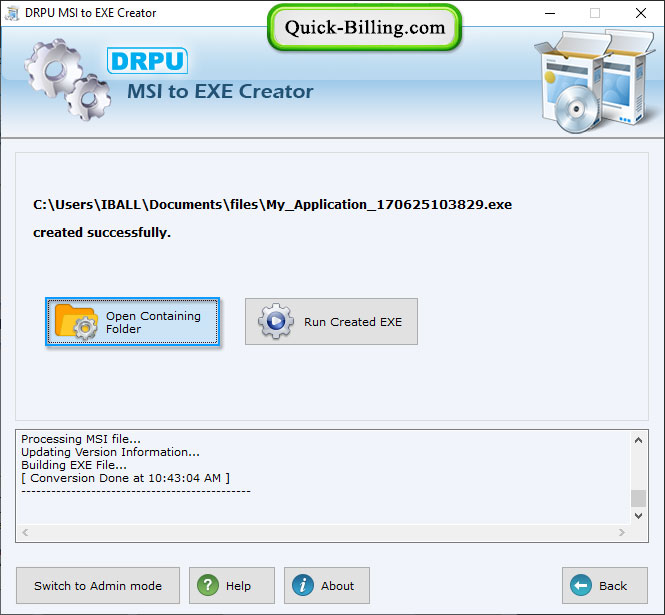
Task: Click the horizontal scroll left arrow in log
Action: point(25,532)
